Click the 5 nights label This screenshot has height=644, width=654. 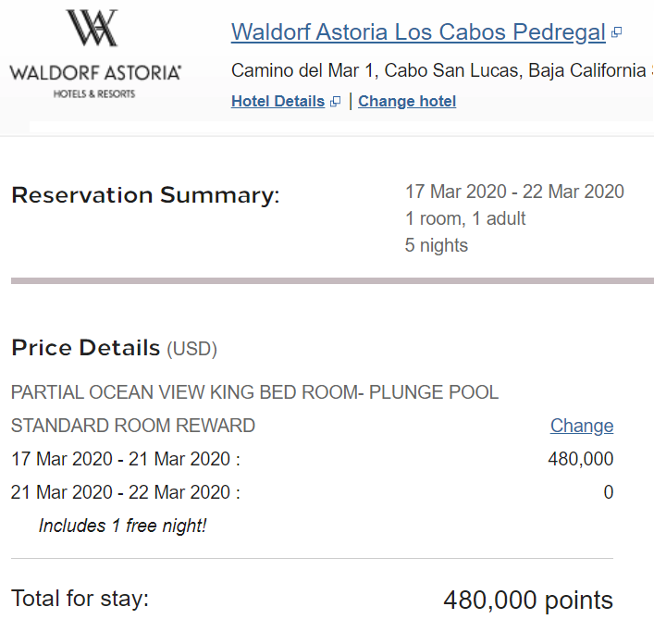coord(437,245)
